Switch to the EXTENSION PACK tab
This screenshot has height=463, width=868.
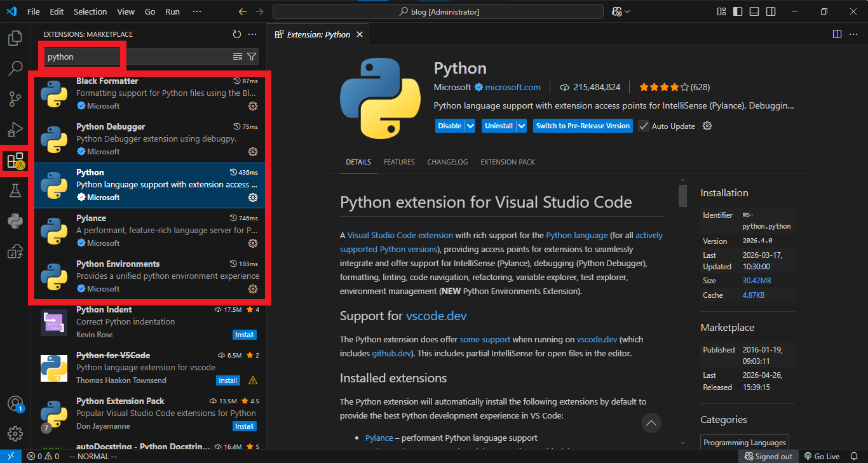click(x=508, y=162)
